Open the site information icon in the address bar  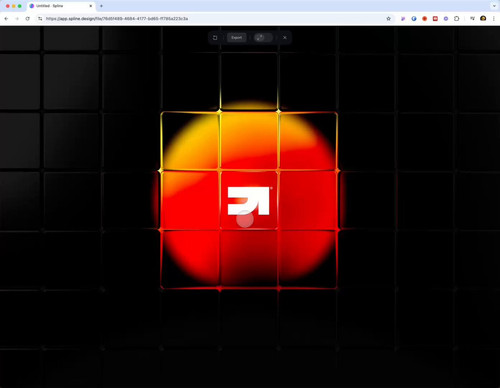[40, 19]
